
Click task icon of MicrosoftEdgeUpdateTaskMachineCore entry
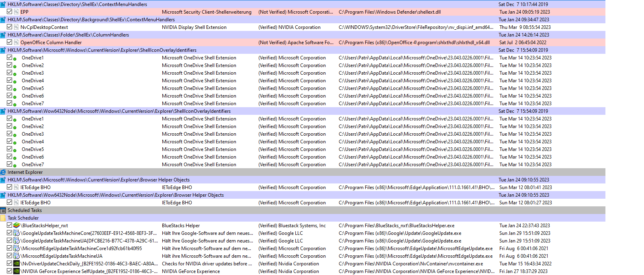(x=16, y=249)
